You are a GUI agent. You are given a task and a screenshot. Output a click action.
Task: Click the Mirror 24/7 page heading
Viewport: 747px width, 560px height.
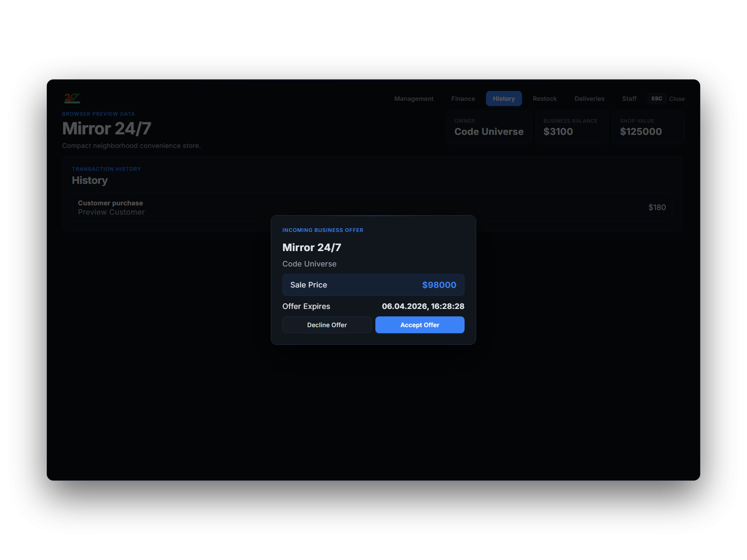[x=106, y=128]
